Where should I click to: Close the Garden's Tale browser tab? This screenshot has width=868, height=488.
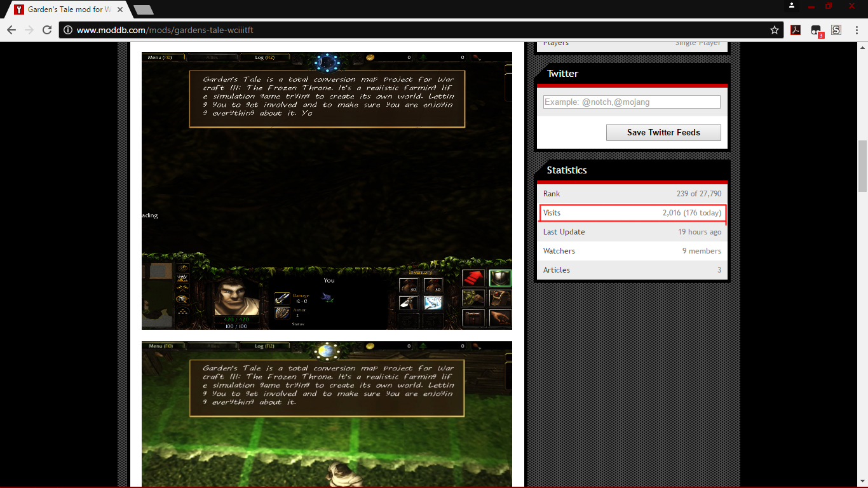coord(119,10)
